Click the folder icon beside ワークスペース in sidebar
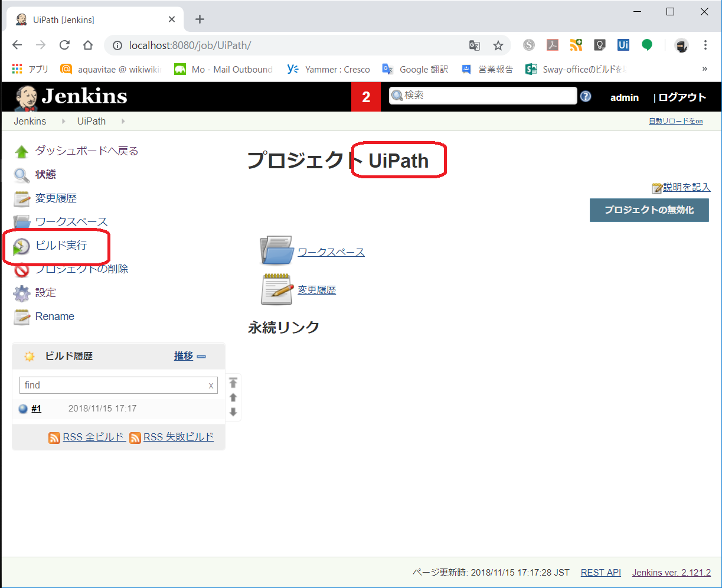Screen dimensions: 722x588 coord(22,222)
